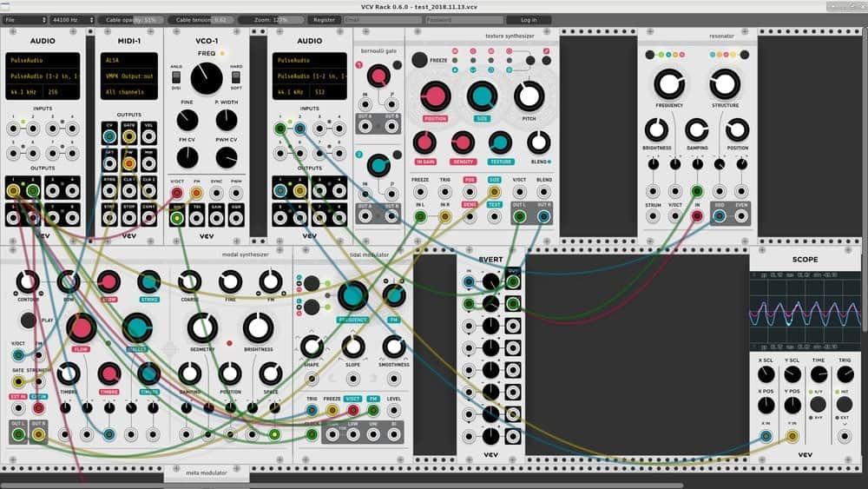Click the UNI output jack on tidal modulator

pyautogui.click(x=373, y=435)
